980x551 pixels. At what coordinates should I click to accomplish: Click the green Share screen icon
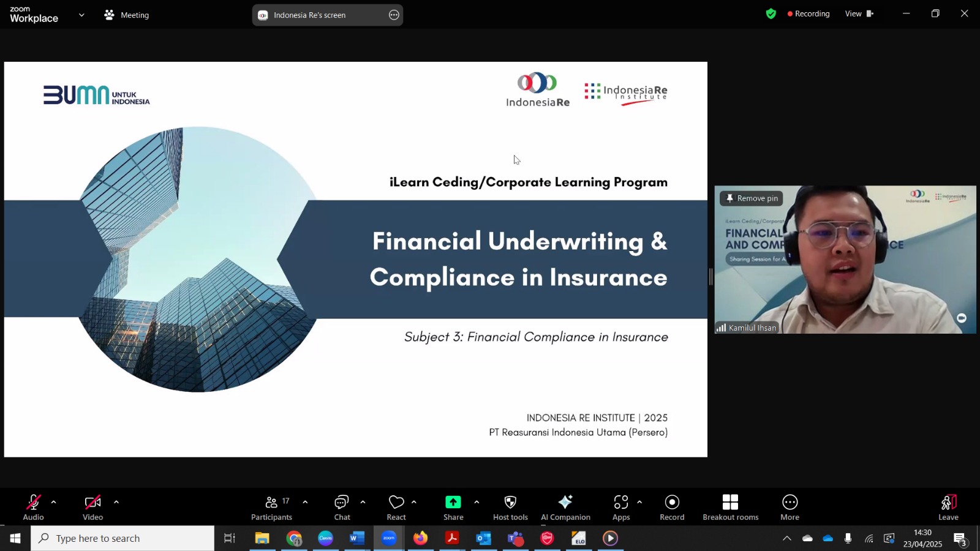[x=453, y=502]
